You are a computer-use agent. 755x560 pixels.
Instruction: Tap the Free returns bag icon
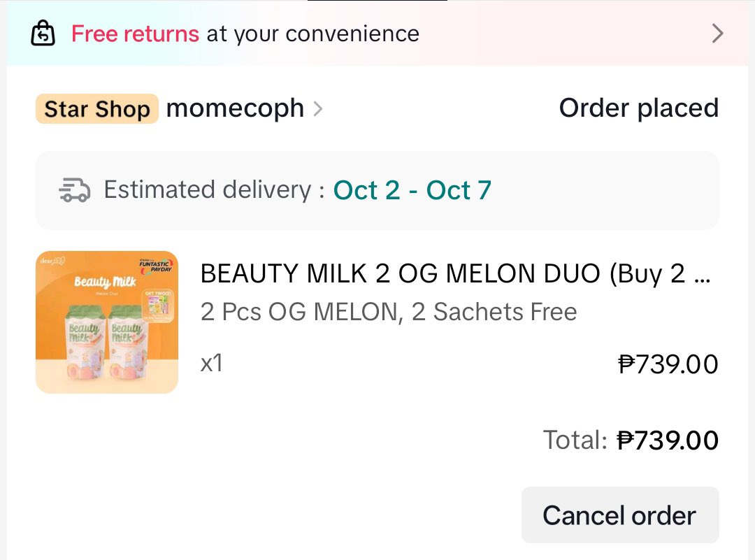[43, 34]
